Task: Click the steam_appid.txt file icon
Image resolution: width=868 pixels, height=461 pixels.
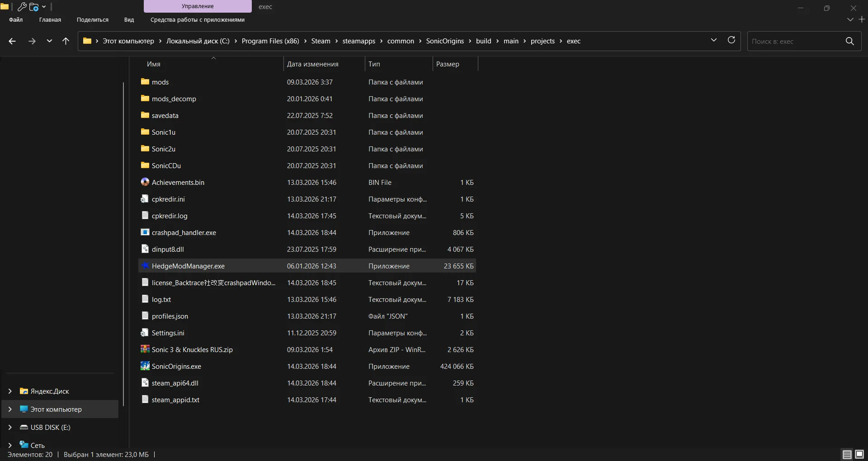Action: point(145,400)
